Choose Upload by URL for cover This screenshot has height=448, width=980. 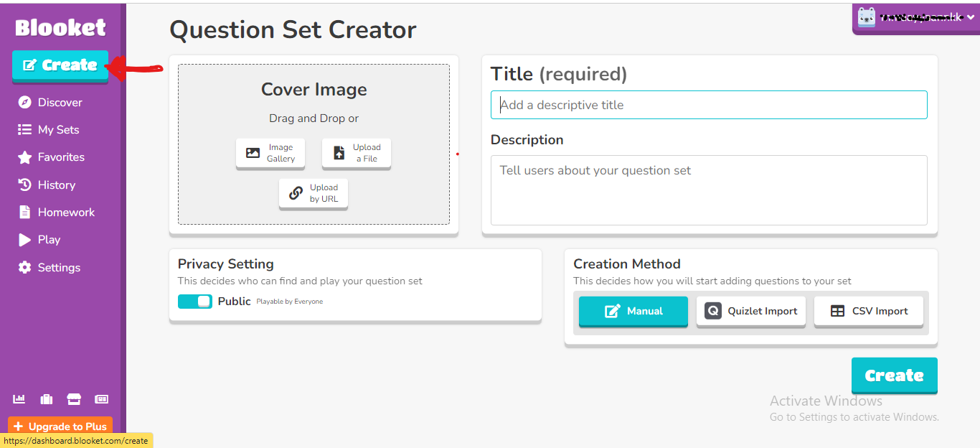314,193
